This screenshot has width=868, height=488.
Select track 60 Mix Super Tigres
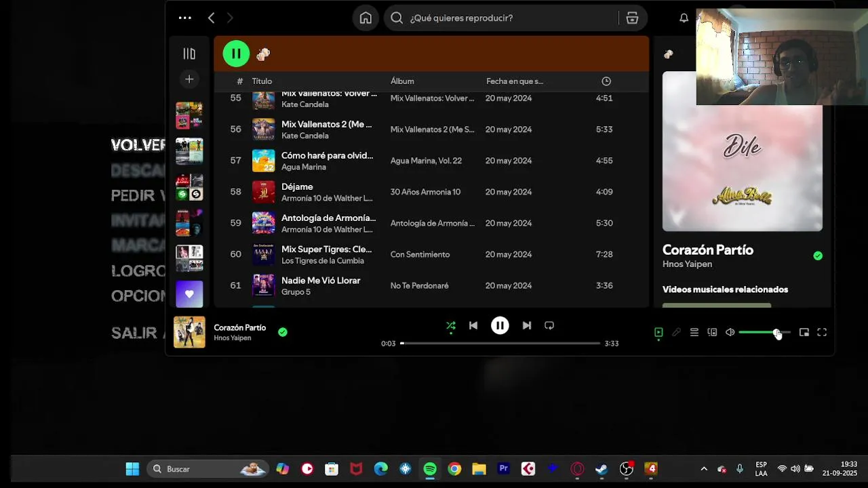[431, 254]
